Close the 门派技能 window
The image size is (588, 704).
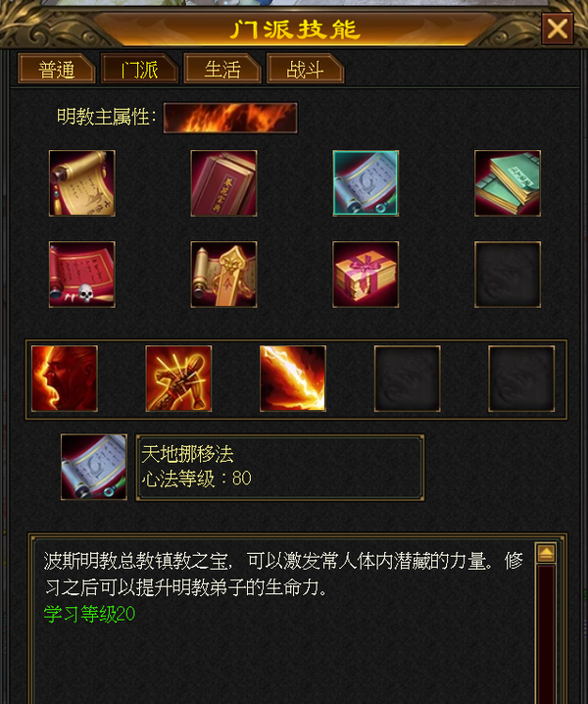coord(558,28)
